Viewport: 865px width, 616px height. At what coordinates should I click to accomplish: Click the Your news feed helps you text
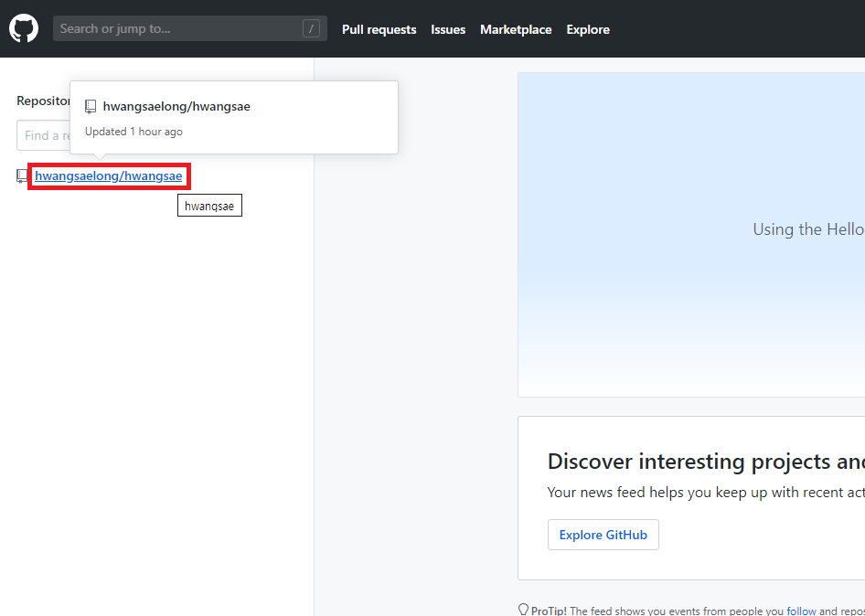coord(706,492)
